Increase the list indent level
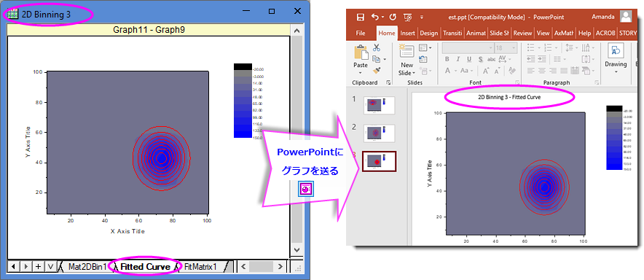The height and width of the screenshot is (280, 644). click(x=542, y=59)
